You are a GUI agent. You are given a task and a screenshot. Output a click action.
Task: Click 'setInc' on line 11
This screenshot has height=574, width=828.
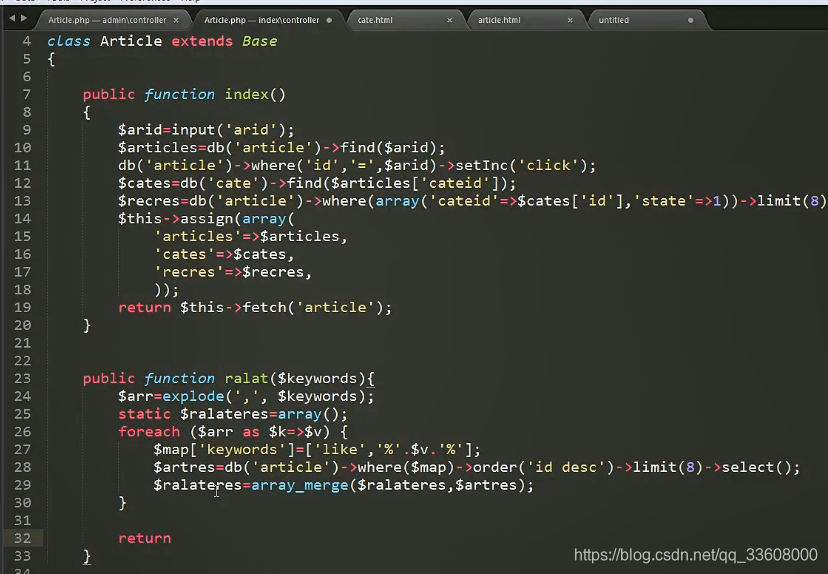482,165
